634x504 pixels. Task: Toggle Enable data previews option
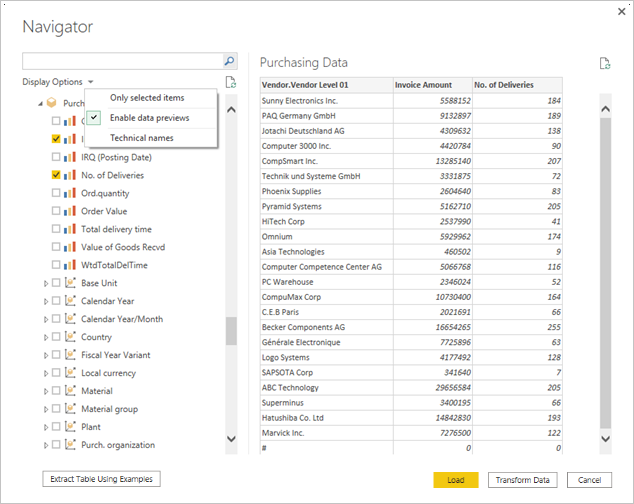tap(151, 118)
